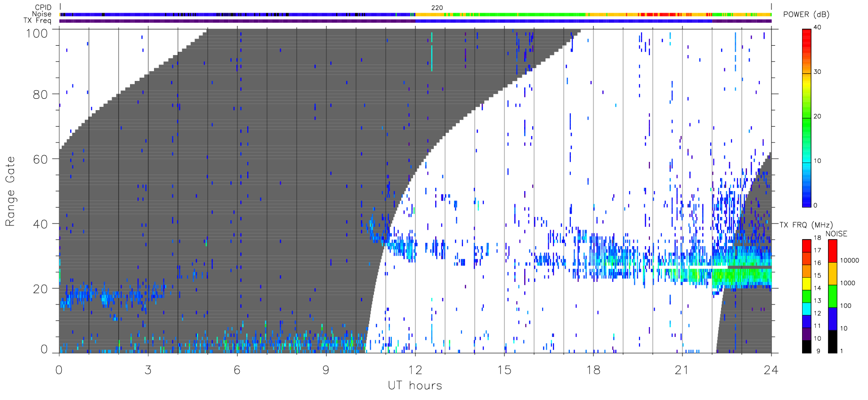Click the "17" label on TX FRQ scale
Screen dimensions: 868x400
point(817,250)
